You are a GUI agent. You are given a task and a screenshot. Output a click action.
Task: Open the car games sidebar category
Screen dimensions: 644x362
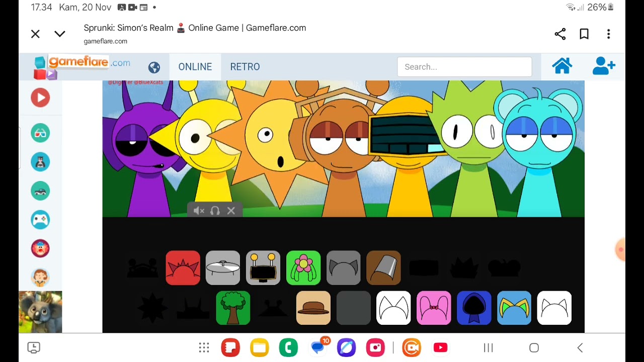(40, 191)
